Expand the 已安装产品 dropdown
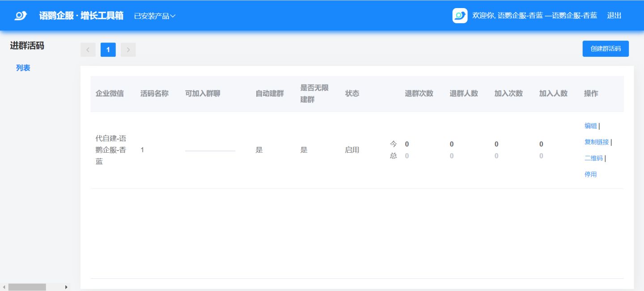The width and height of the screenshot is (644, 291). pos(155,16)
